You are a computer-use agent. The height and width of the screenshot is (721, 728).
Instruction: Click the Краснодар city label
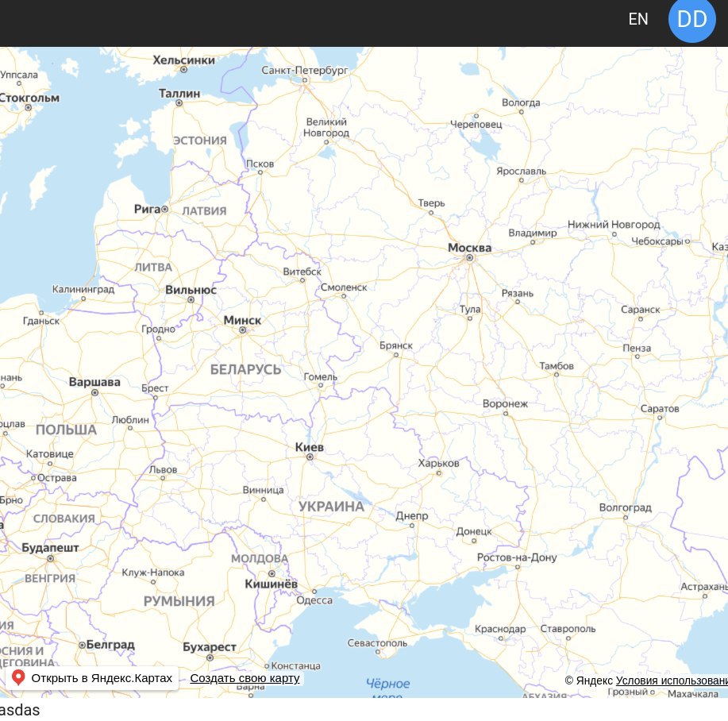(x=500, y=629)
